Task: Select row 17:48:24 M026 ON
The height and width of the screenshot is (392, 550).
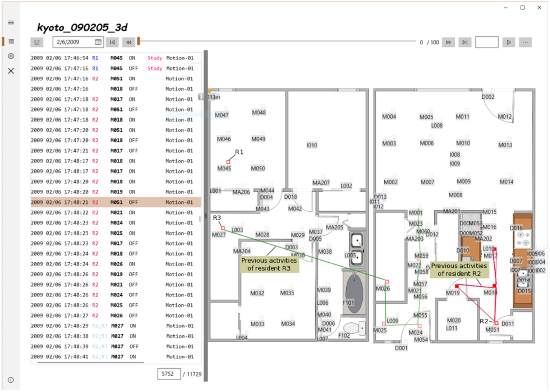Action: click(x=116, y=264)
